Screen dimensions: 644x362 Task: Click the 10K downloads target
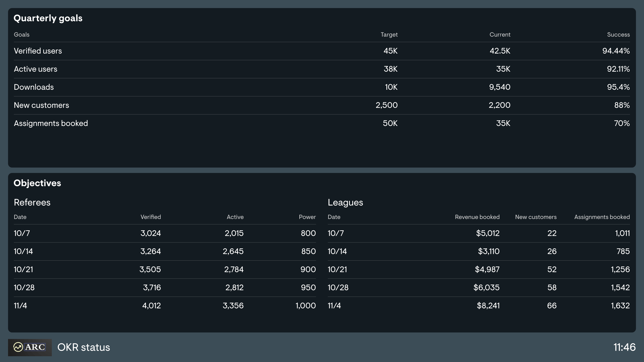[x=391, y=87]
